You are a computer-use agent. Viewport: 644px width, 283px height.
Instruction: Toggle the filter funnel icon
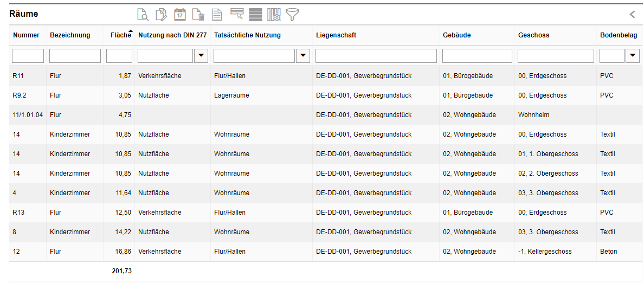coord(293,15)
